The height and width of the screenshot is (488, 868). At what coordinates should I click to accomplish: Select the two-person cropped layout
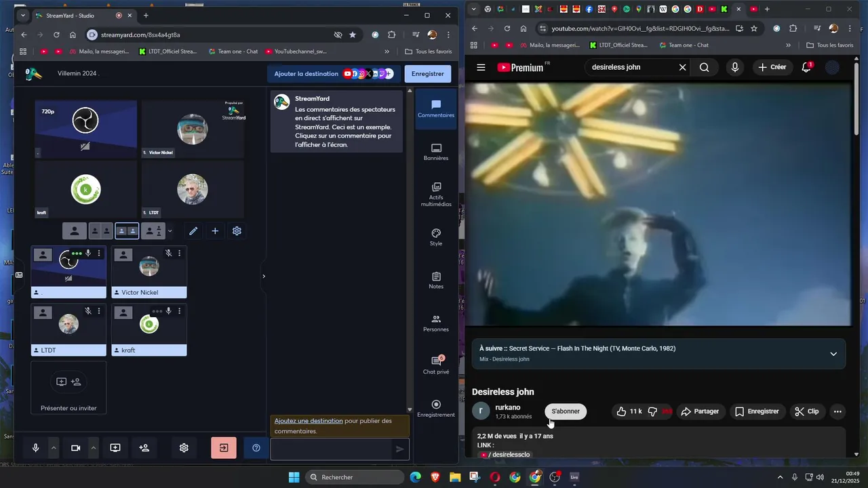100,231
